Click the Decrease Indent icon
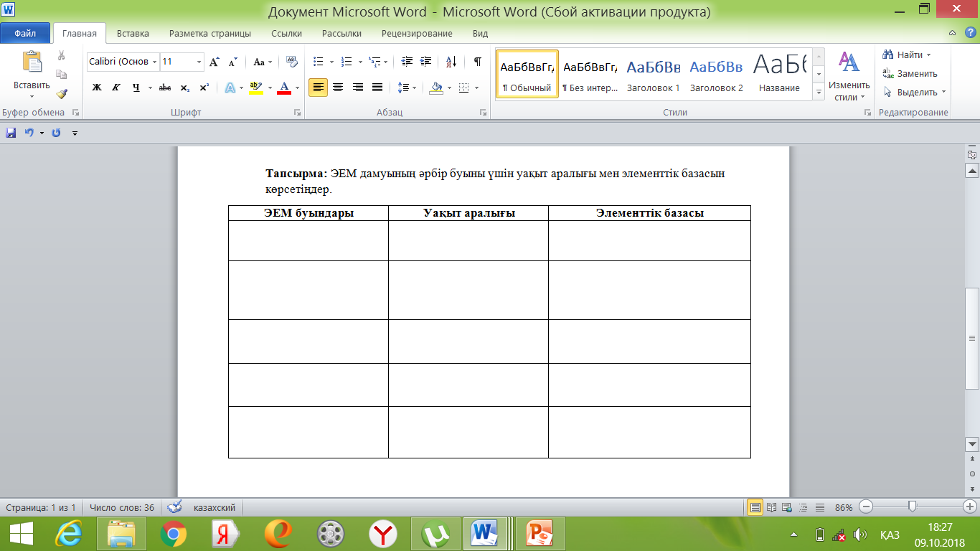 407,62
